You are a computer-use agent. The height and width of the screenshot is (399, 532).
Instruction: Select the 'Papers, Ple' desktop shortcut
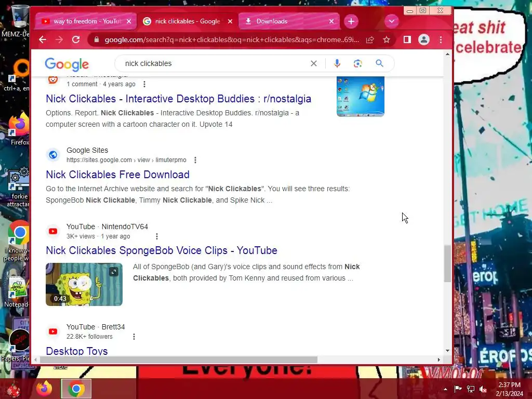[16, 345]
